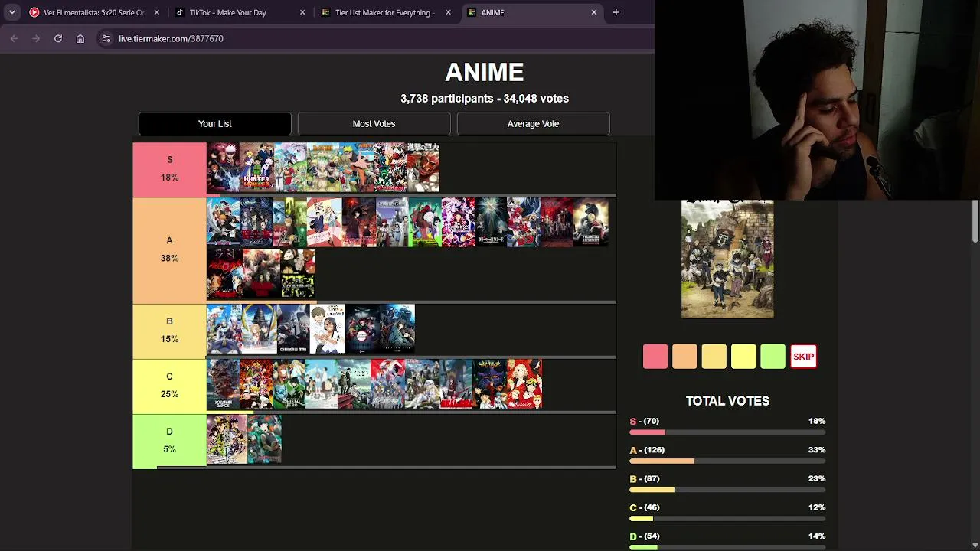Click the JoJo poster in D tier
The height and width of the screenshot is (551, 980).
coord(227,439)
